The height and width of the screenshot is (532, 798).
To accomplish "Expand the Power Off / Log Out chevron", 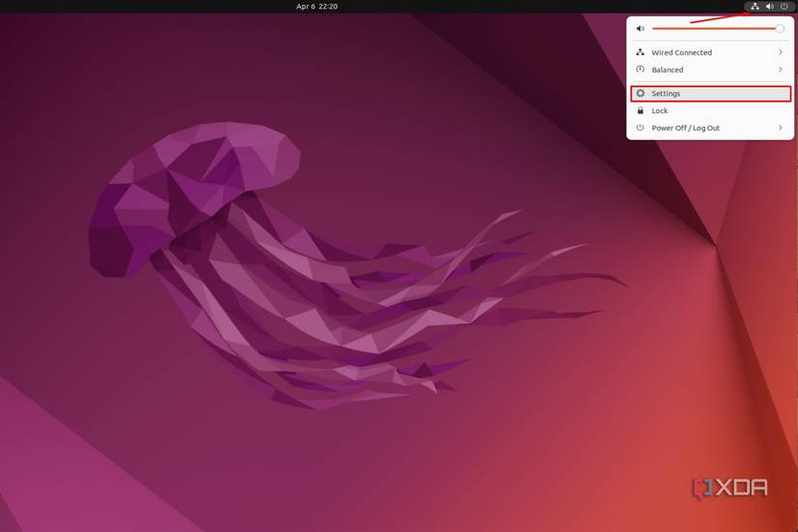I will 781,128.
